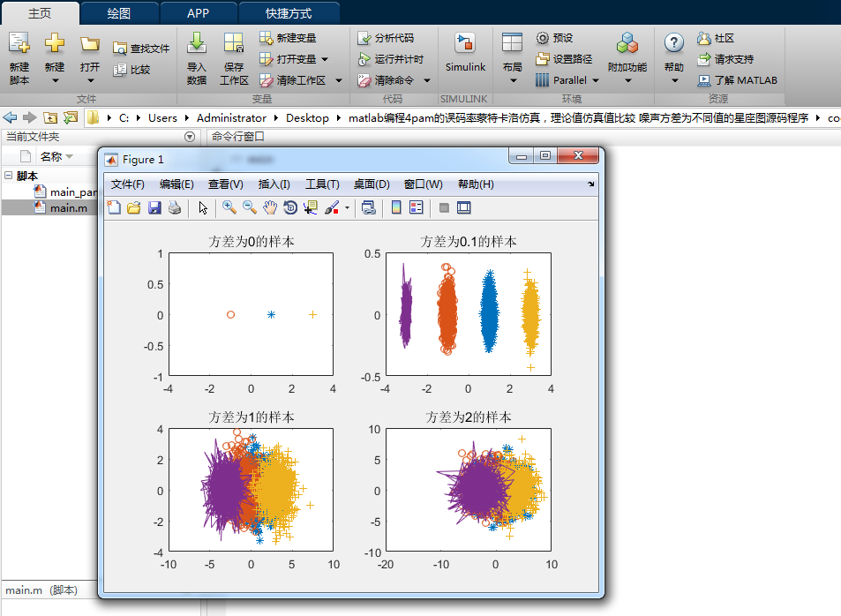Click New Variable (新建变量)
The image size is (841, 616).
(288, 38)
